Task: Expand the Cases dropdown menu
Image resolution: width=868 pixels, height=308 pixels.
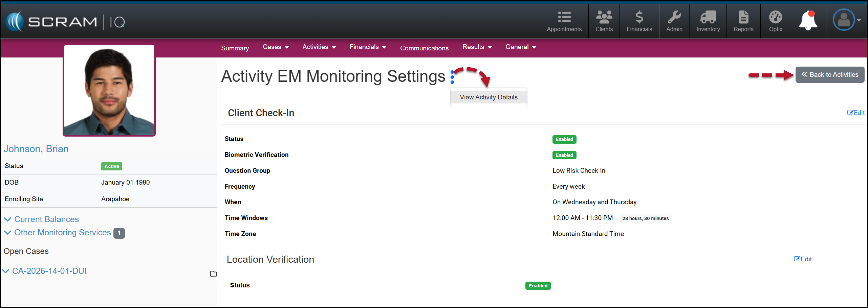Action: [x=276, y=47]
